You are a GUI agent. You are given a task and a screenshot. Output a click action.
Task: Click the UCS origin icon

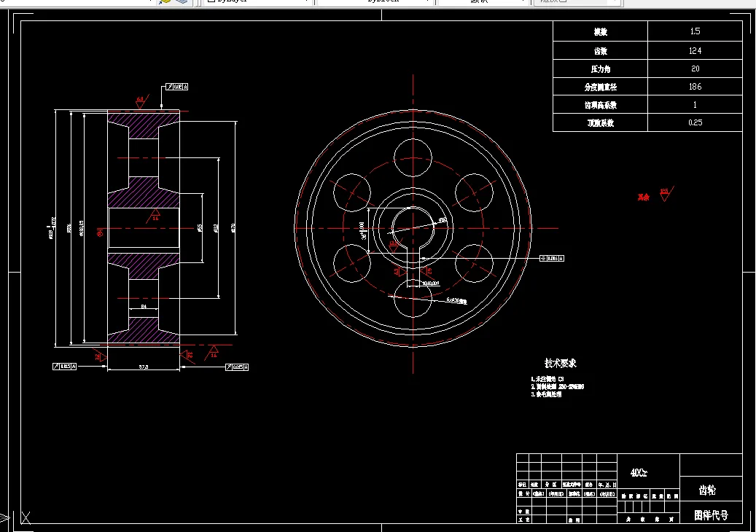point(25,518)
